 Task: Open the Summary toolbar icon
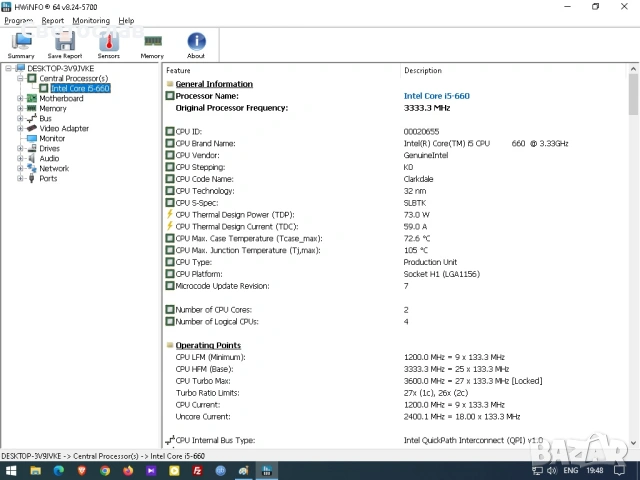pyautogui.click(x=21, y=45)
